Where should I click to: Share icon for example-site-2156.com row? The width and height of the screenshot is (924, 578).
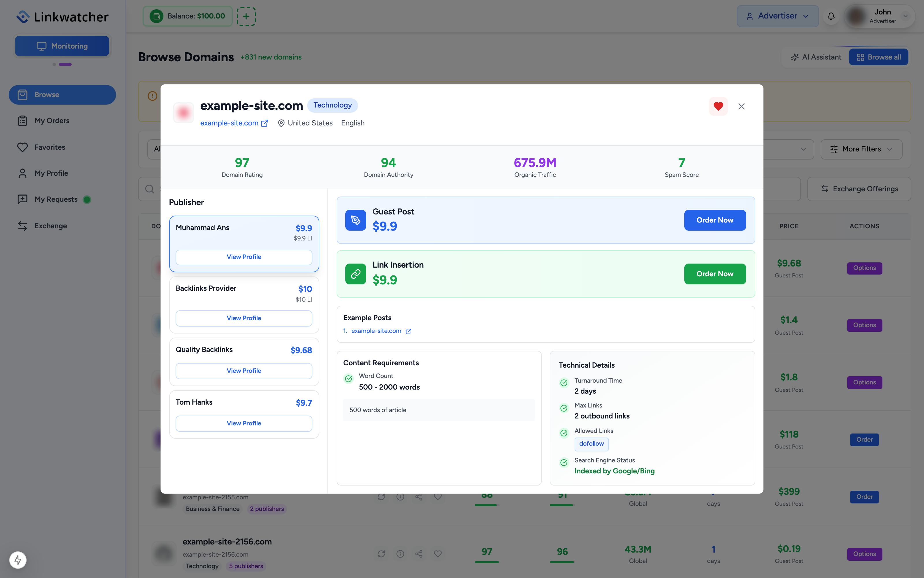click(419, 554)
